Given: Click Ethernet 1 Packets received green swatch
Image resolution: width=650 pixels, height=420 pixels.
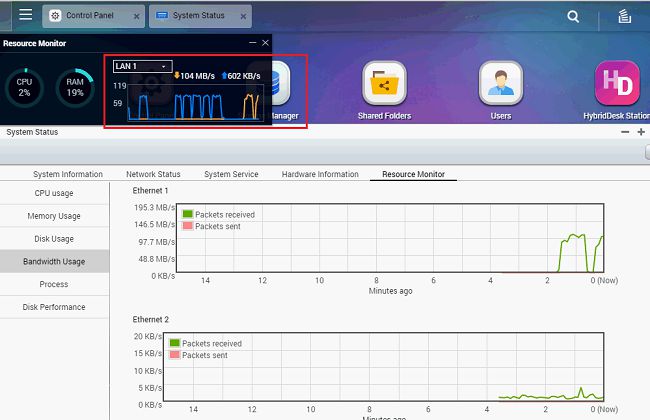Looking at the screenshot, I should pyautogui.click(x=188, y=214).
